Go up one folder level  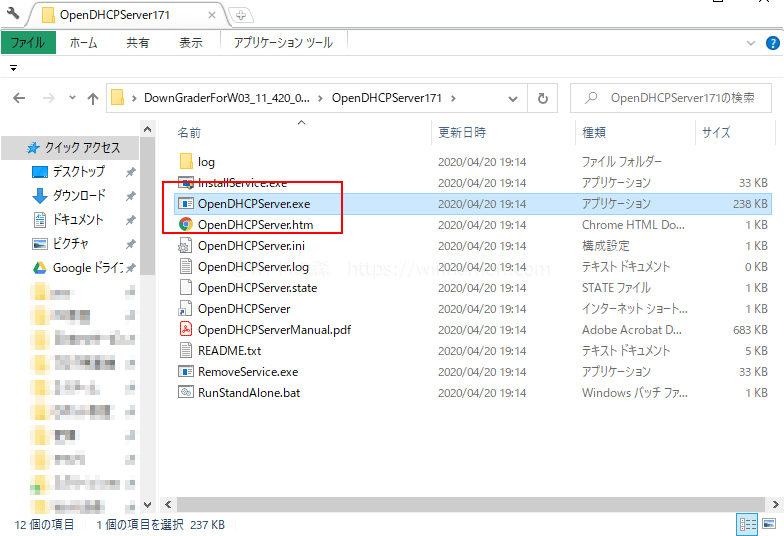point(93,98)
